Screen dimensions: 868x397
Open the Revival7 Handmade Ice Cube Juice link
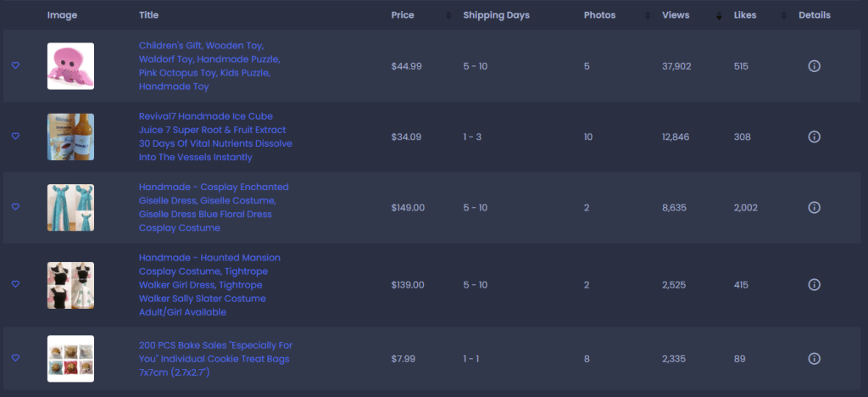pyautogui.click(x=215, y=137)
